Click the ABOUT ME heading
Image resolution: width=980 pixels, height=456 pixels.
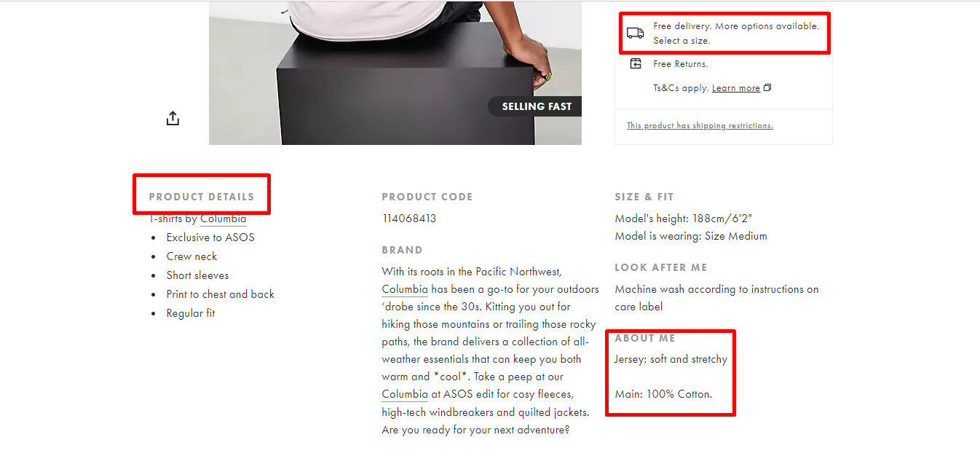[645, 338]
